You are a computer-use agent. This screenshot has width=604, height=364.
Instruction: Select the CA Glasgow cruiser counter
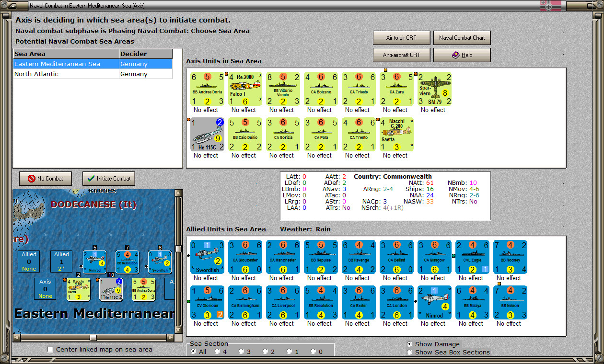434,257
